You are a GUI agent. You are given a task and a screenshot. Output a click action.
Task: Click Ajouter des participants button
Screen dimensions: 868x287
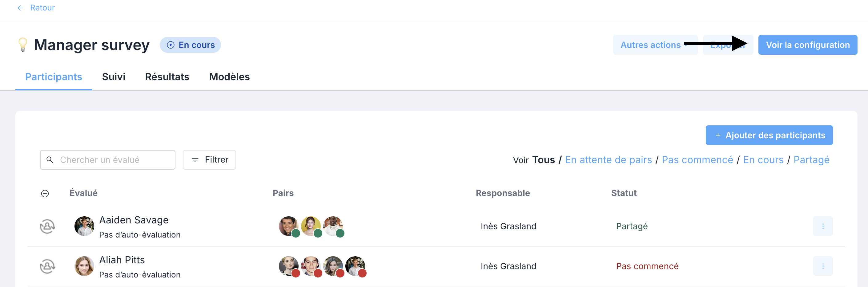pyautogui.click(x=769, y=135)
